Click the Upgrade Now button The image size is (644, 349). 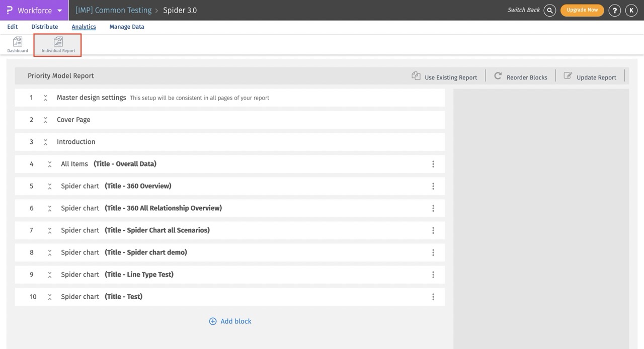tap(582, 10)
